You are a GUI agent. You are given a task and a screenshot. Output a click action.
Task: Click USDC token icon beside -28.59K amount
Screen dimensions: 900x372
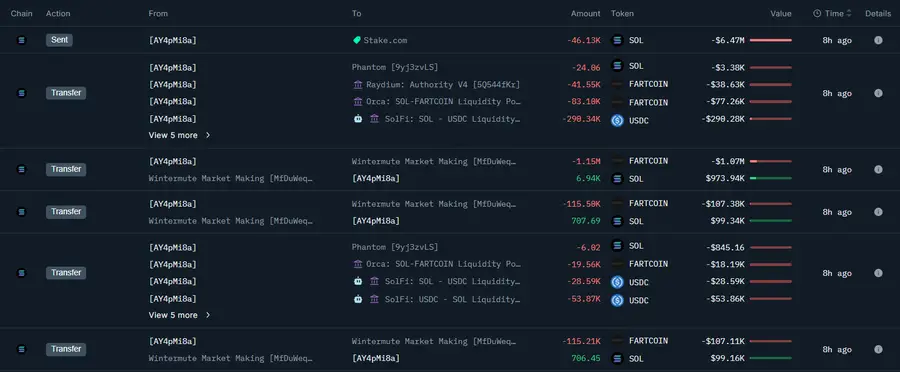617,282
